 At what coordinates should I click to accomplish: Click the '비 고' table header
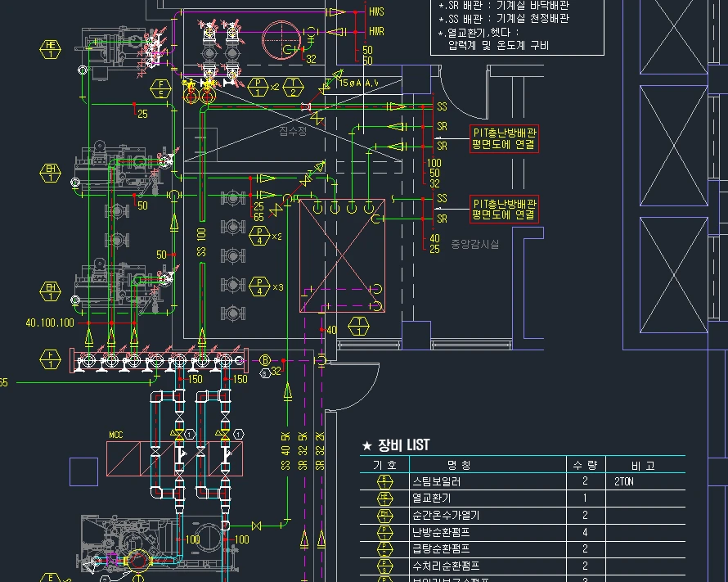(x=643, y=466)
